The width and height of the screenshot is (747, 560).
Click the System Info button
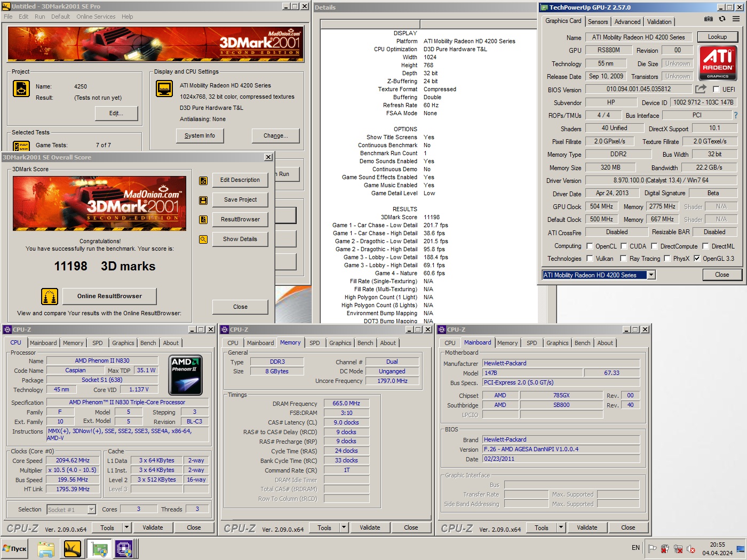pos(200,136)
